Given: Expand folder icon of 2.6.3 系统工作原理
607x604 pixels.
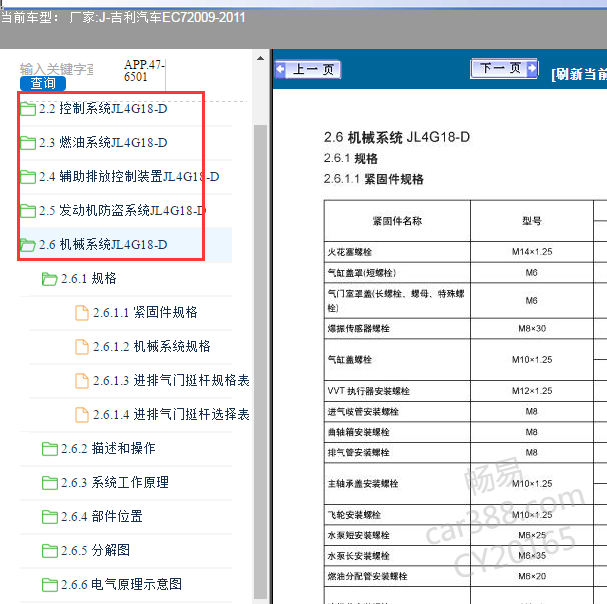Looking at the screenshot, I should [50, 483].
